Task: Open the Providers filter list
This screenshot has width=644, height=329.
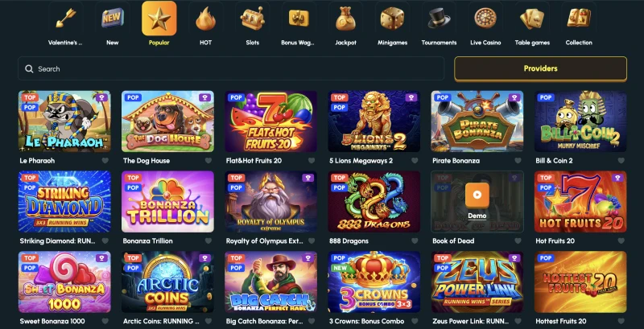Action: tap(540, 68)
